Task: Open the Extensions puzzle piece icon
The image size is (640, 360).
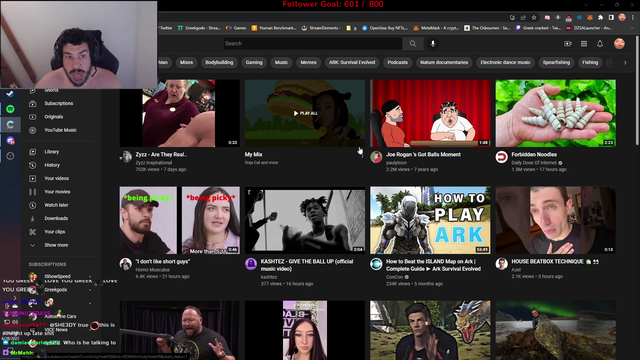Action: [x=600, y=18]
